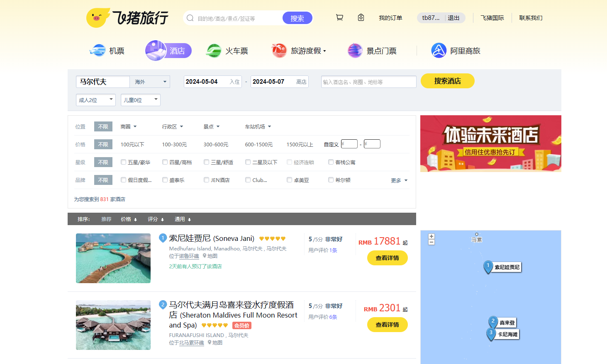Check the 五星/豪华 star filter

point(123,162)
